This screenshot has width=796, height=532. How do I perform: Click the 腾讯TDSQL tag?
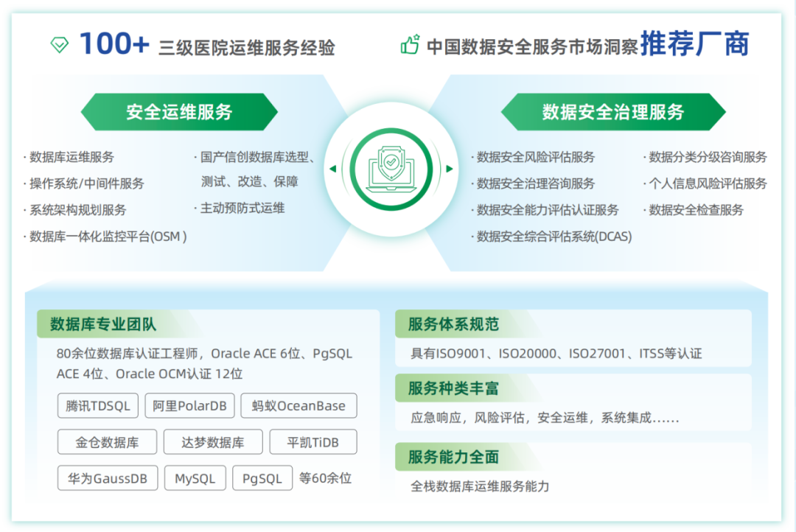pyautogui.click(x=97, y=406)
